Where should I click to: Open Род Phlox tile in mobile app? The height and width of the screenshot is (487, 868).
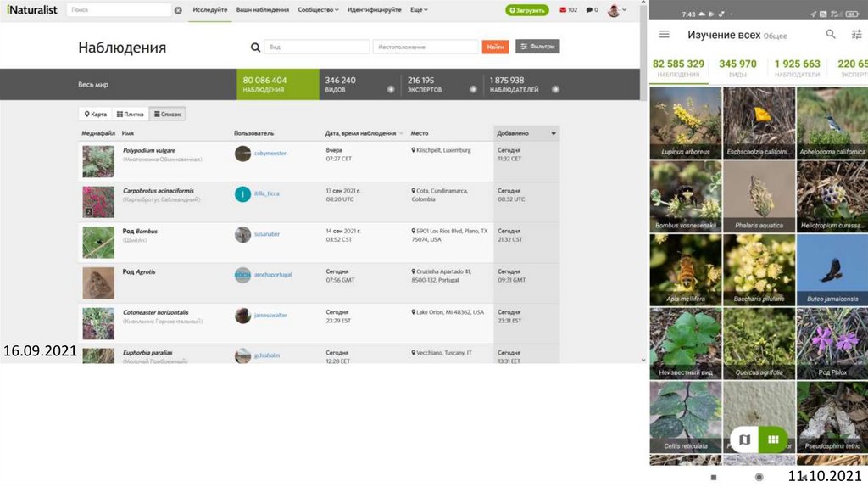point(832,344)
